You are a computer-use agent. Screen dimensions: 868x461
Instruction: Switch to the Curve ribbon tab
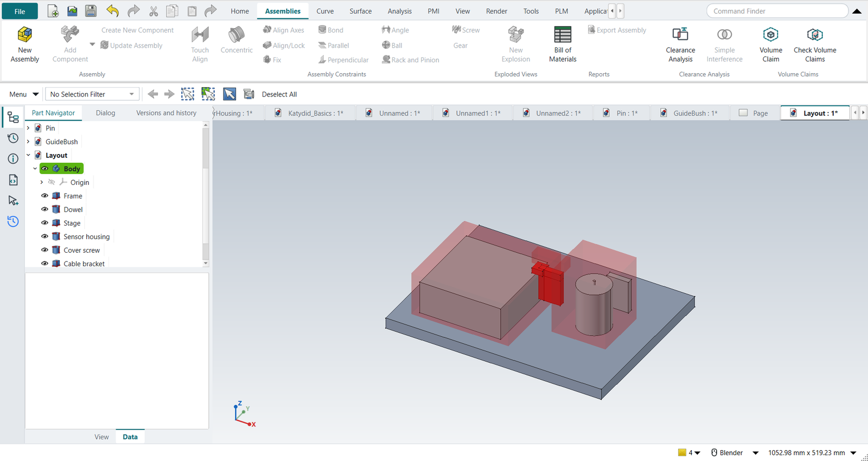pos(325,11)
